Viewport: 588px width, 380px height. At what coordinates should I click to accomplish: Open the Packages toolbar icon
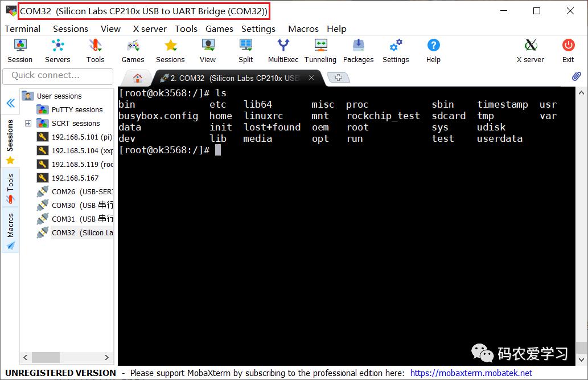pyautogui.click(x=358, y=51)
